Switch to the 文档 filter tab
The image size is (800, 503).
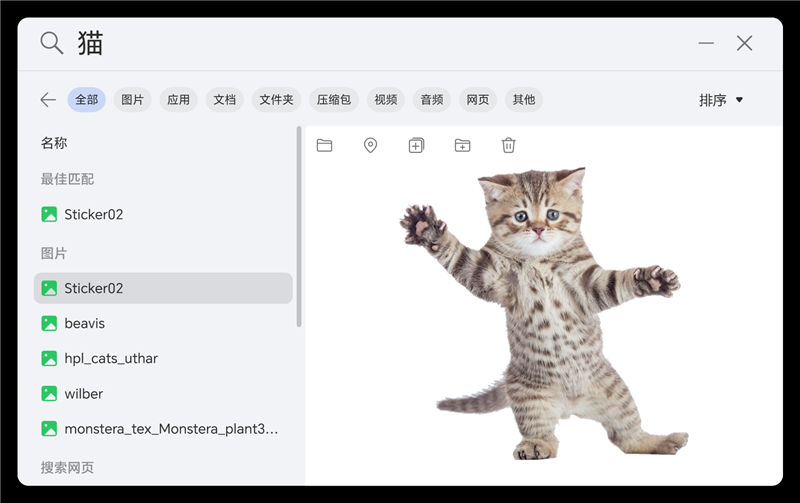click(225, 99)
